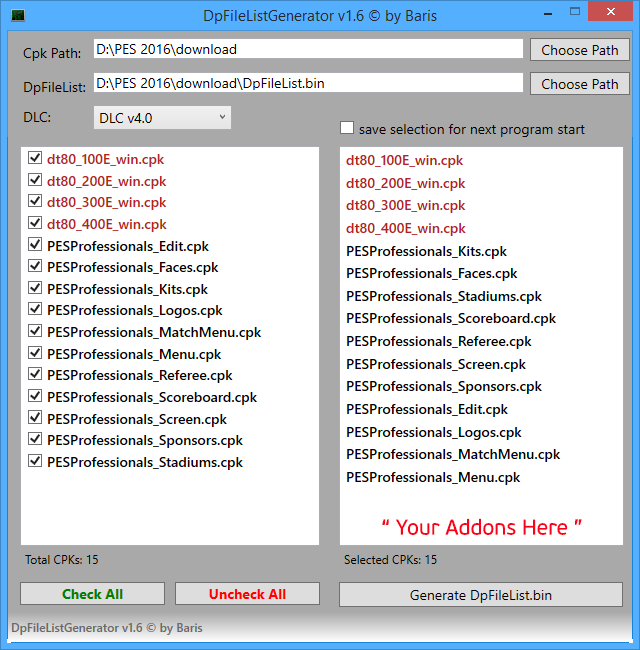Toggle PESProfessionals_Scoreboard.cpk checkbox

click(35, 395)
